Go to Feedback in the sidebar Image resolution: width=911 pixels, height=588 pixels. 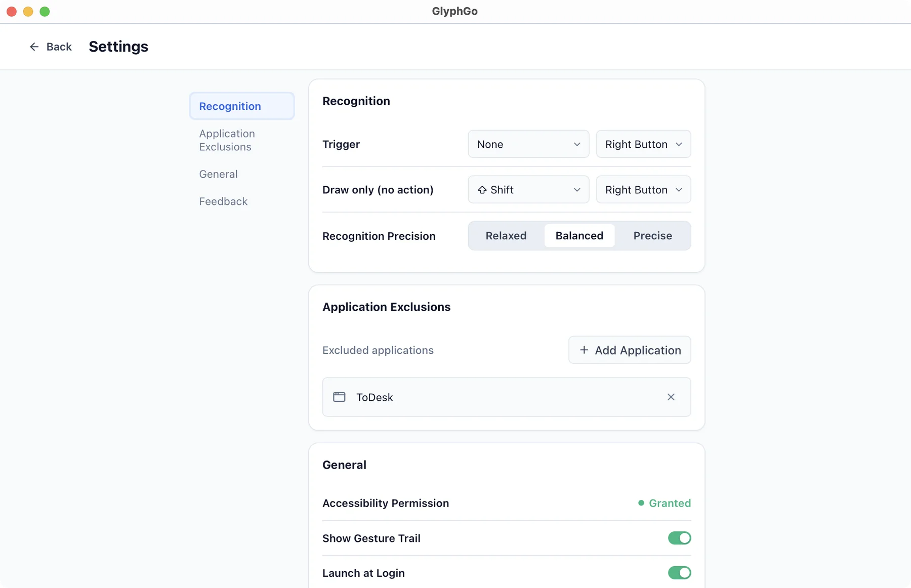pos(242,201)
